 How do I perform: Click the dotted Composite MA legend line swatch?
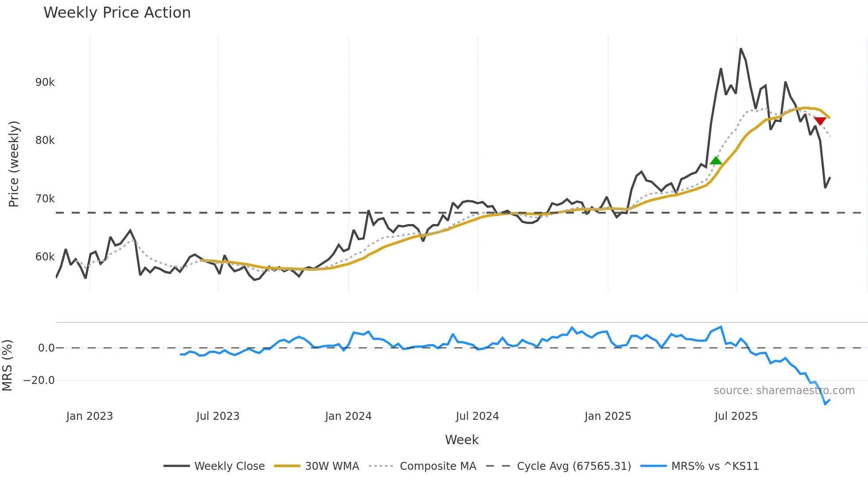click(x=381, y=466)
